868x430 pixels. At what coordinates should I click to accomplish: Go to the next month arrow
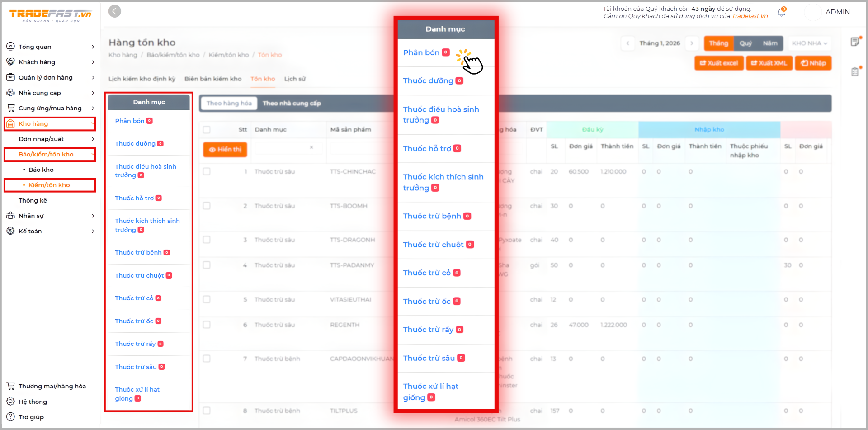coord(692,43)
